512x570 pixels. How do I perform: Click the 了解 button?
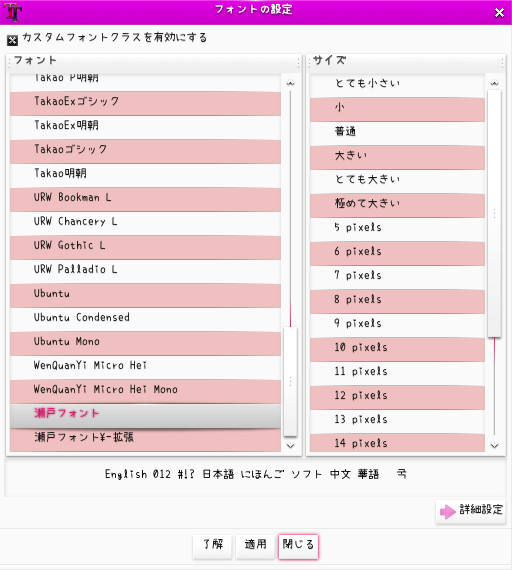click(x=212, y=546)
